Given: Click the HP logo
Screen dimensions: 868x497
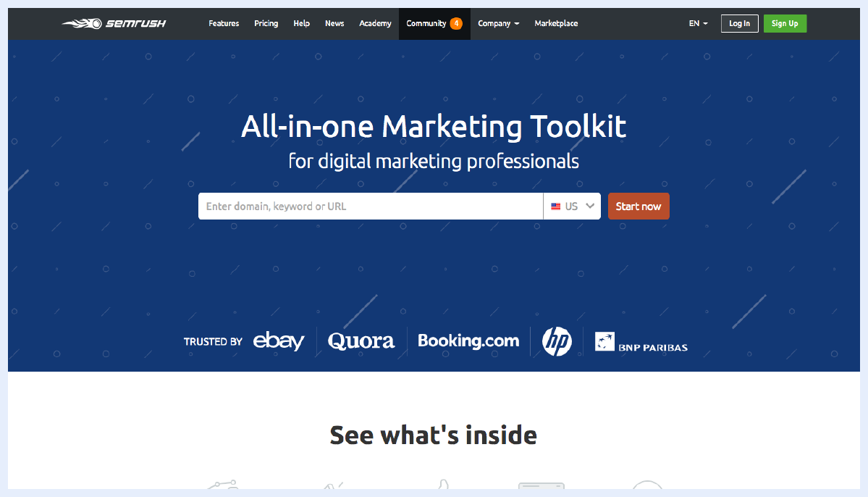Looking at the screenshot, I should point(557,341).
